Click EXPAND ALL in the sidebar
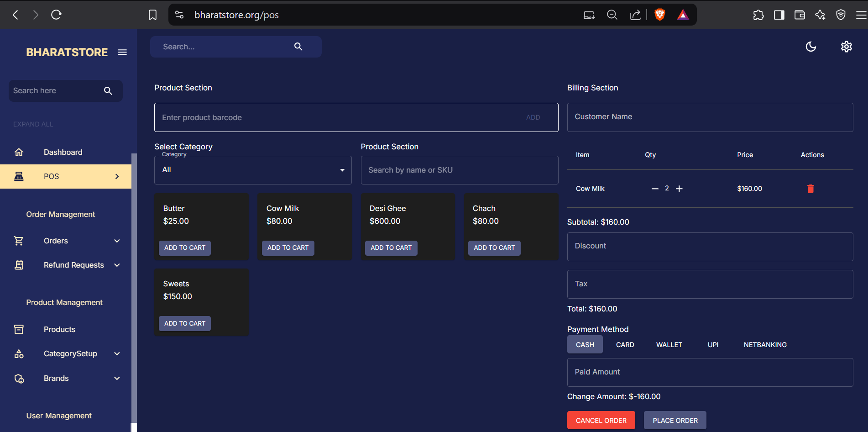 click(x=33, y=124)
